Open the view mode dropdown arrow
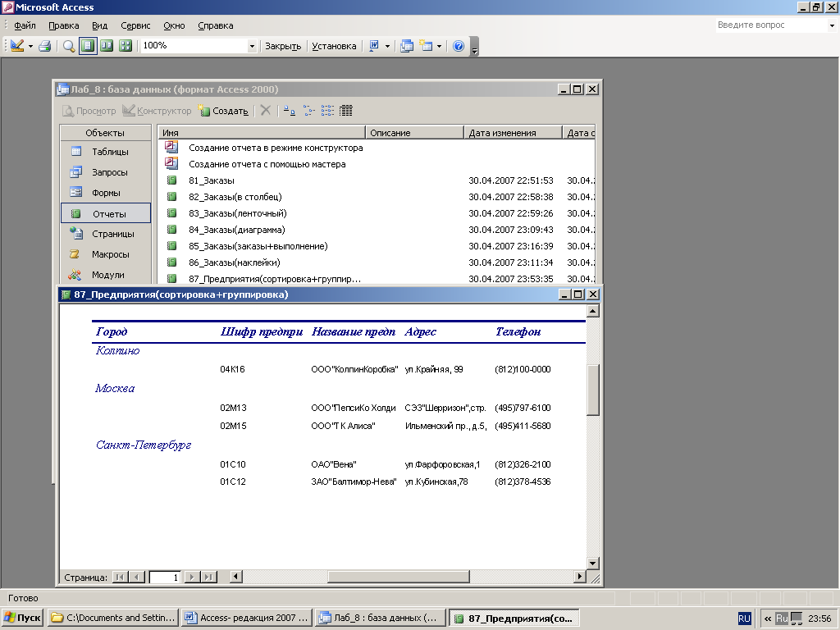The image size is (840, 630). 30,46
